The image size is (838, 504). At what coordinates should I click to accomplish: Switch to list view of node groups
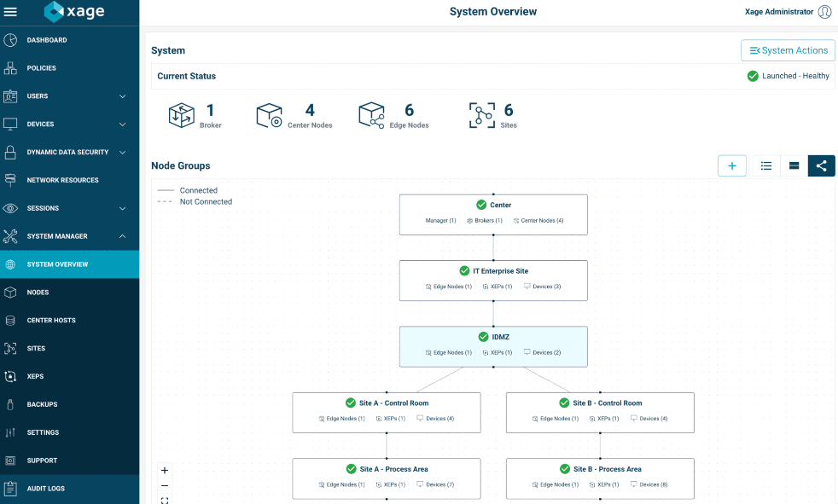pyautogui.click(x=766, y=166)
